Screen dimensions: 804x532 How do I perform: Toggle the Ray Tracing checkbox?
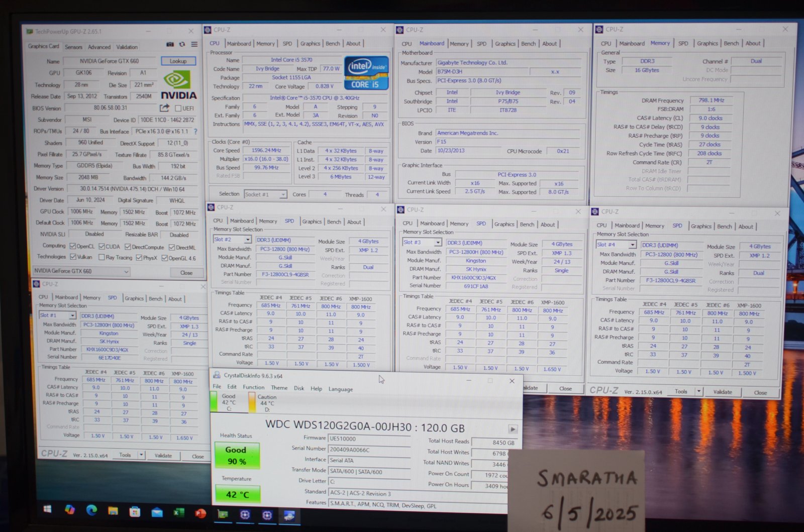click(x=102, y=257)
